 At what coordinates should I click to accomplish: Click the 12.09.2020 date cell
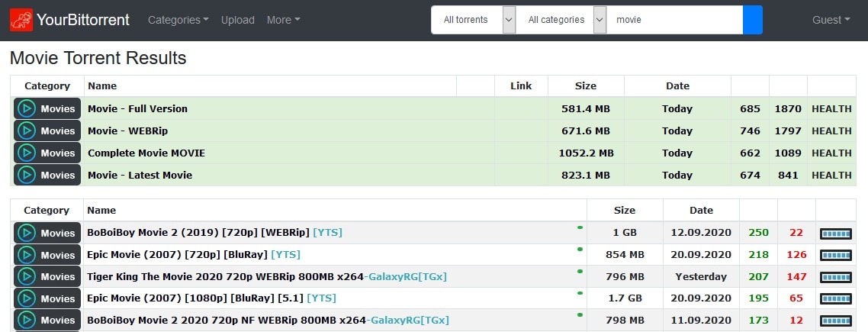(701, 233)
